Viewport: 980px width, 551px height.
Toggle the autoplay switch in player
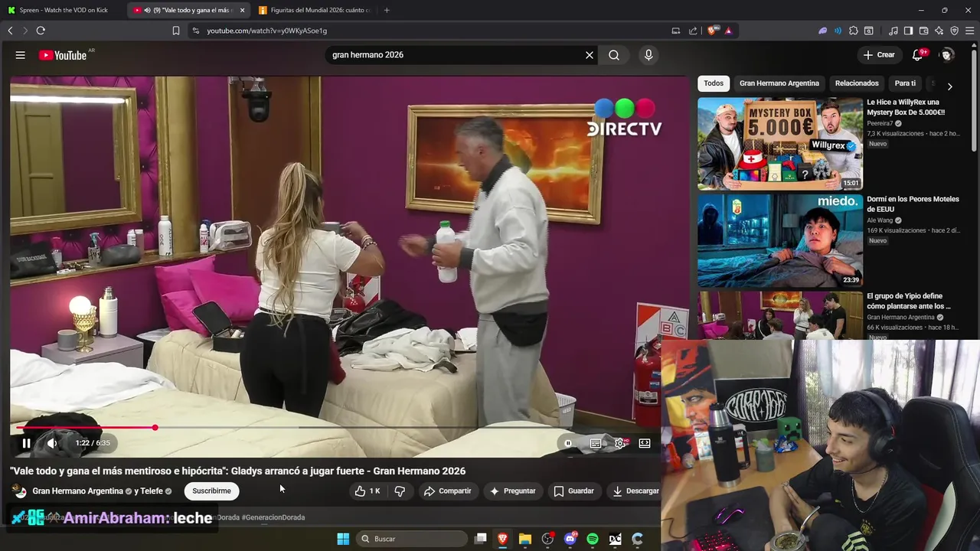click(568, 443)
